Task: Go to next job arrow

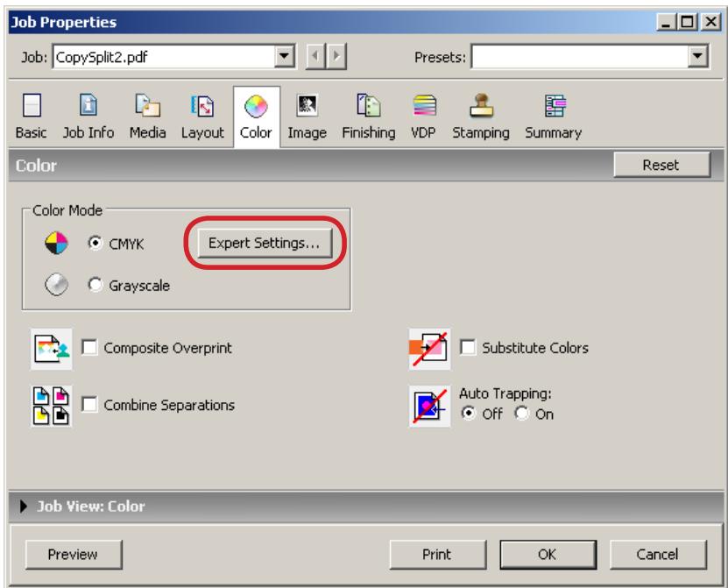Action: (x=336, y=57)
